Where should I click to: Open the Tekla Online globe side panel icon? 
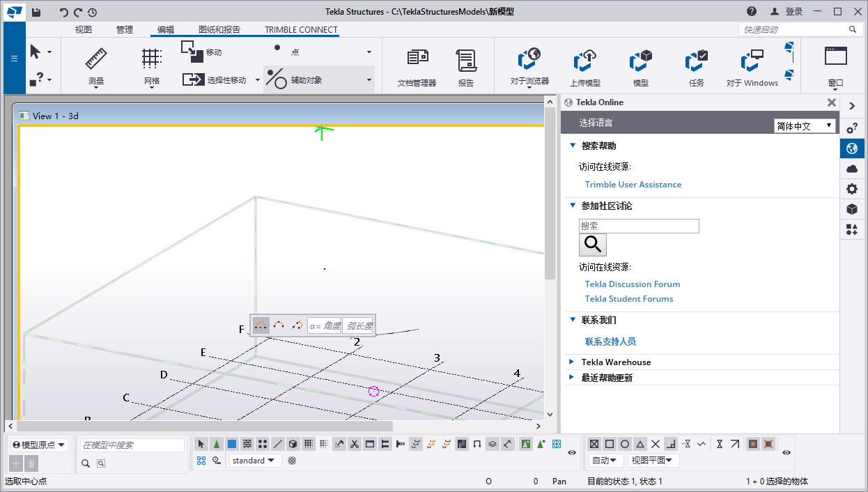851,148
